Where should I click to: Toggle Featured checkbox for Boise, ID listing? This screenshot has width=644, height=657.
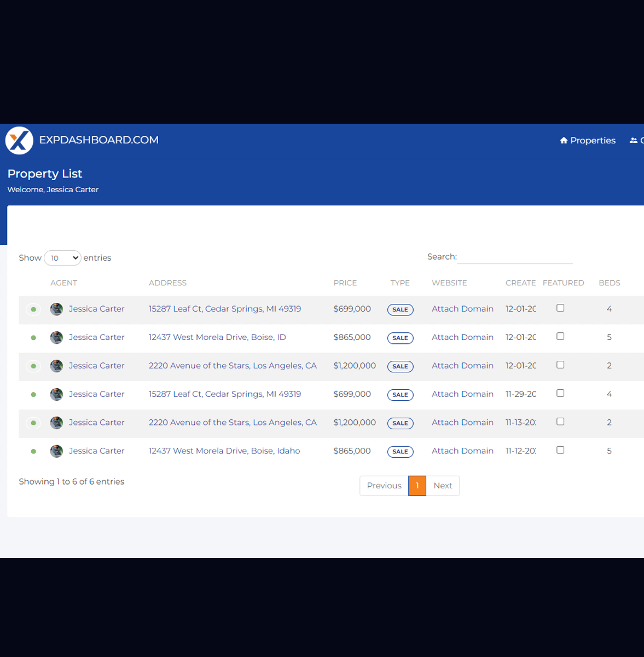coord(560,337)
